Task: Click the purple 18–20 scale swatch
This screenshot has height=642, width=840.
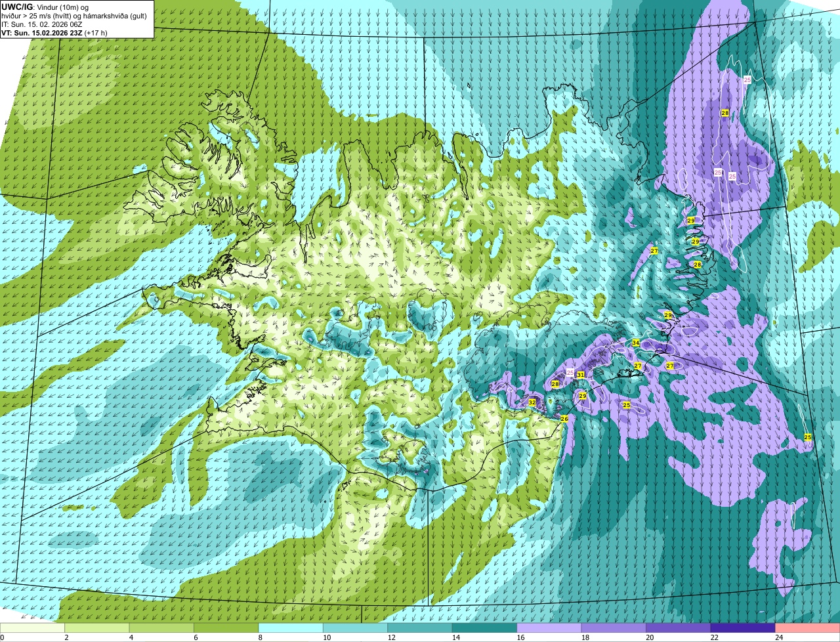Action: pos(614,628)
